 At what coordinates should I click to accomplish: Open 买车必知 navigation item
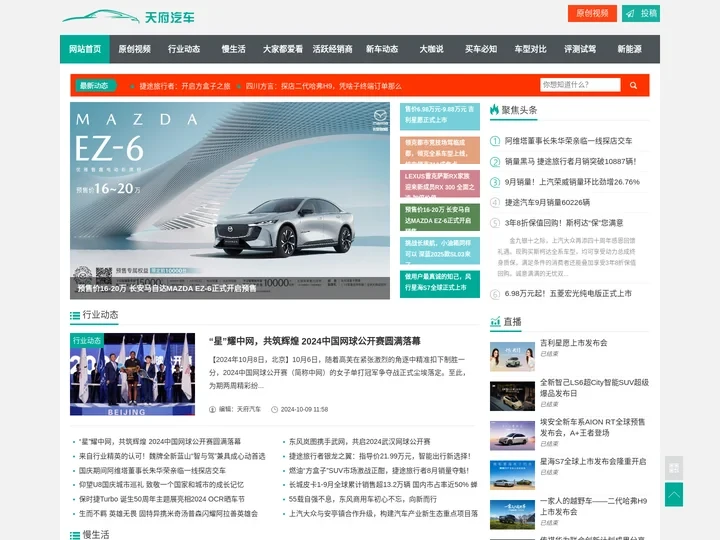(481, 49)
